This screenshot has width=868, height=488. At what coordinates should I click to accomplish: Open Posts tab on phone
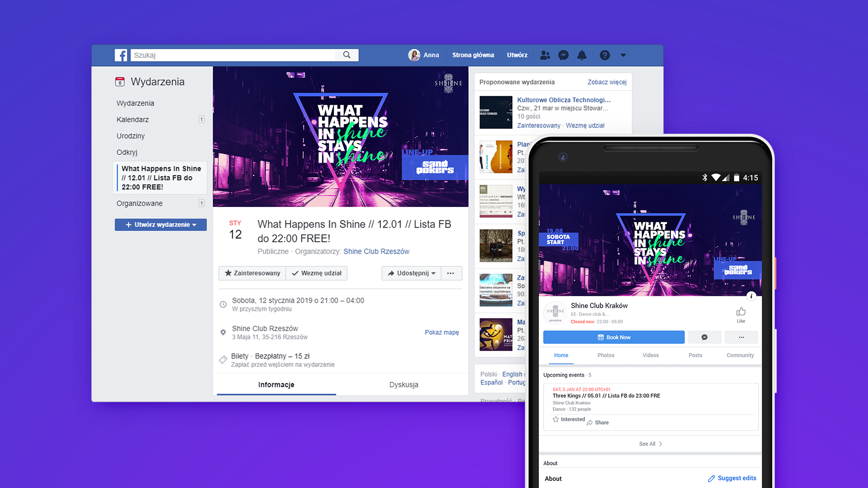click(695, 355)
